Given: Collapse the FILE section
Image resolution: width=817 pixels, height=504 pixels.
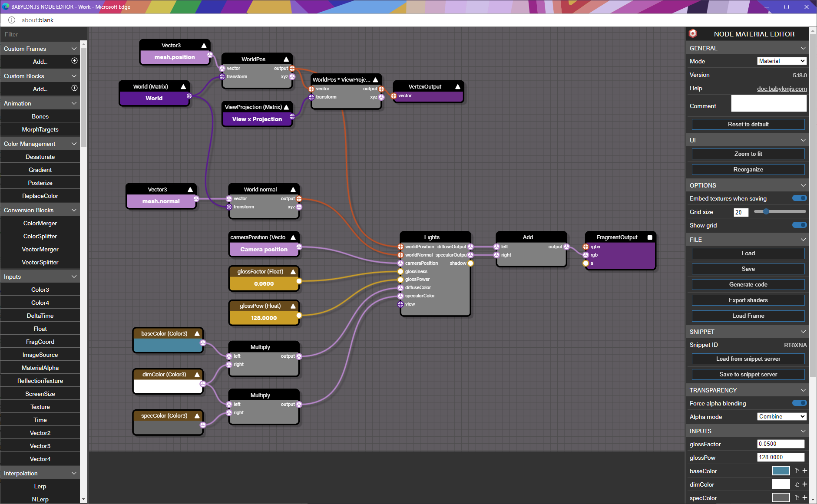Looking at the screenshot, I should pos(748,239).
